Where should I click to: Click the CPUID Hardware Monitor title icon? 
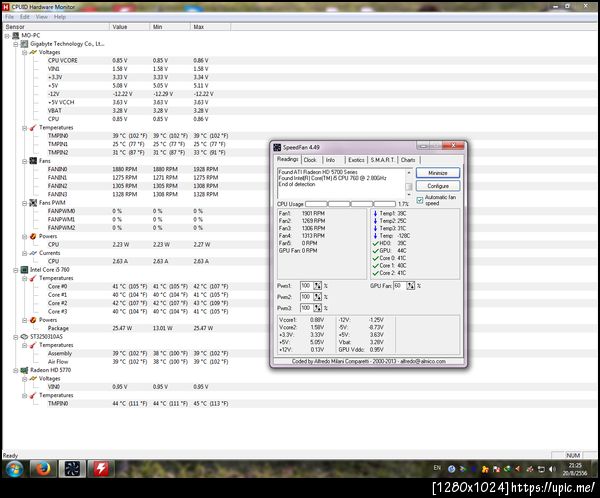click(x=6, y=7)
